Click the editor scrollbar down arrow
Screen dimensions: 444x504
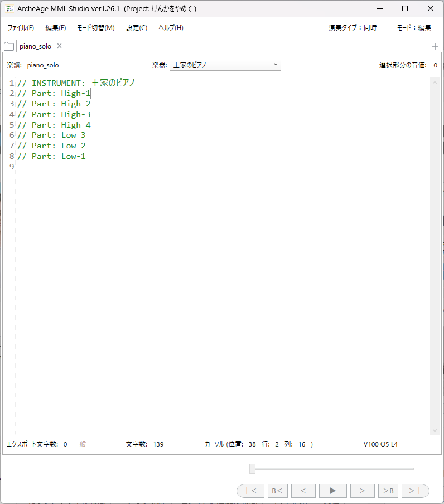coord(435,430)
